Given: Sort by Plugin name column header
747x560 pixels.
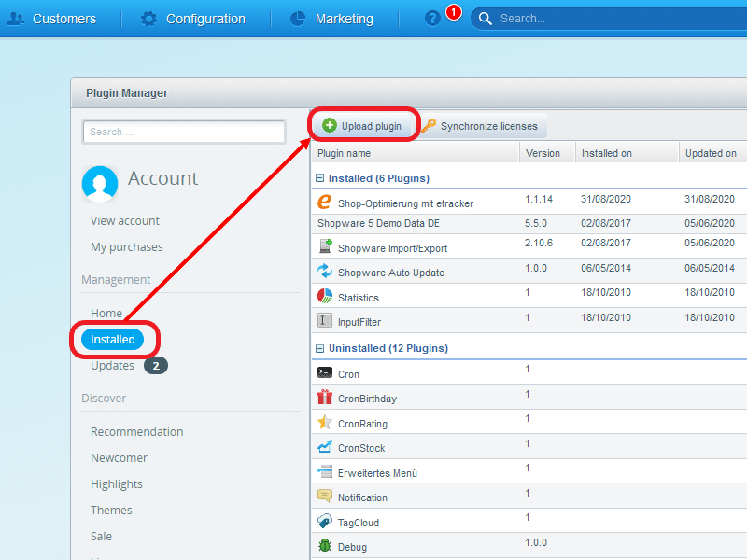Looking at the screenshot, I should [x=415, y=153].
